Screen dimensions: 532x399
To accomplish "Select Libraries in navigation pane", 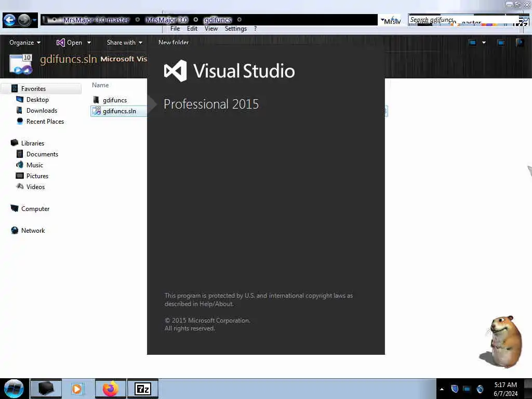I will coord(33,143).
